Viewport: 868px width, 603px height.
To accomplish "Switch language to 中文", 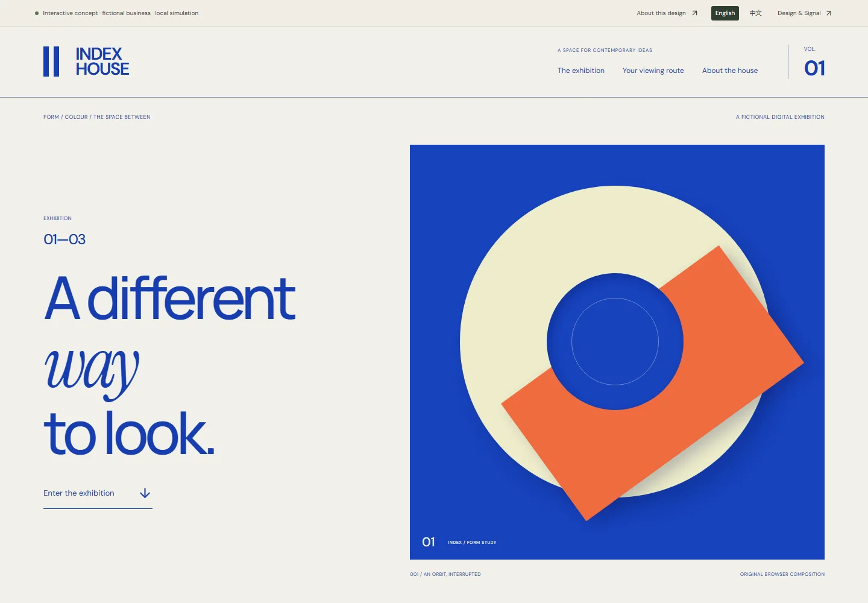I will (x=755, y=13).
